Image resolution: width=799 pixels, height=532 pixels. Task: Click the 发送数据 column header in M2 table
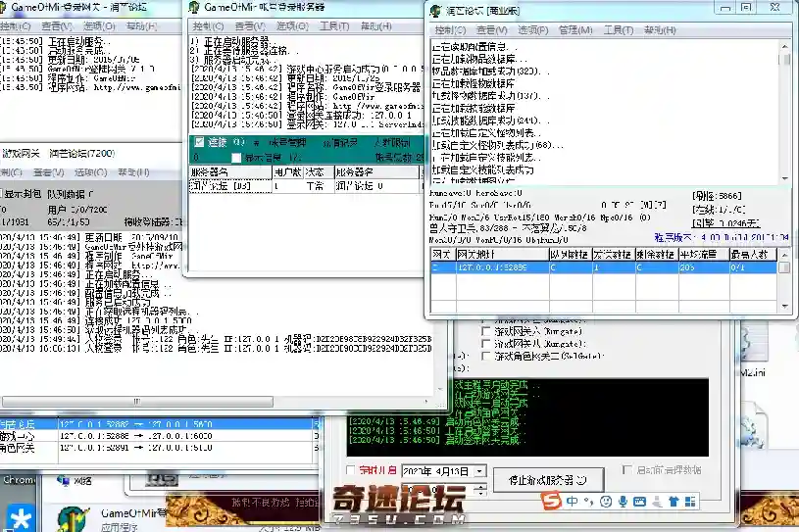613,254
